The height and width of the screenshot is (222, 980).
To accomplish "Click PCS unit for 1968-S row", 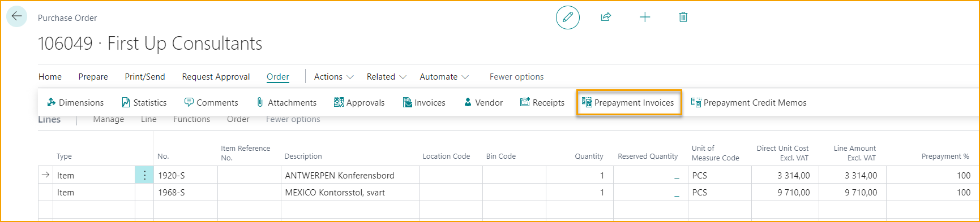I will pyautogui.click(x=699, y=193).
